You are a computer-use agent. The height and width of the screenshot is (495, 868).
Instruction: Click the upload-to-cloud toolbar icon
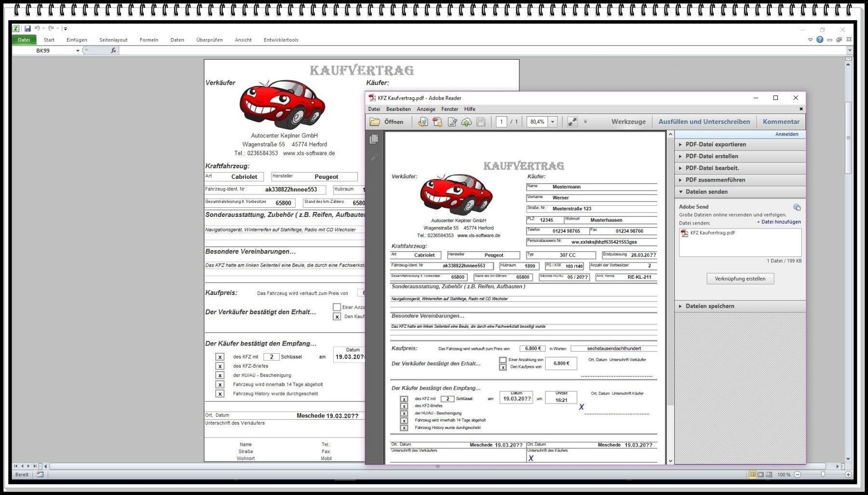pyautogui.click(x=466, y=122)
